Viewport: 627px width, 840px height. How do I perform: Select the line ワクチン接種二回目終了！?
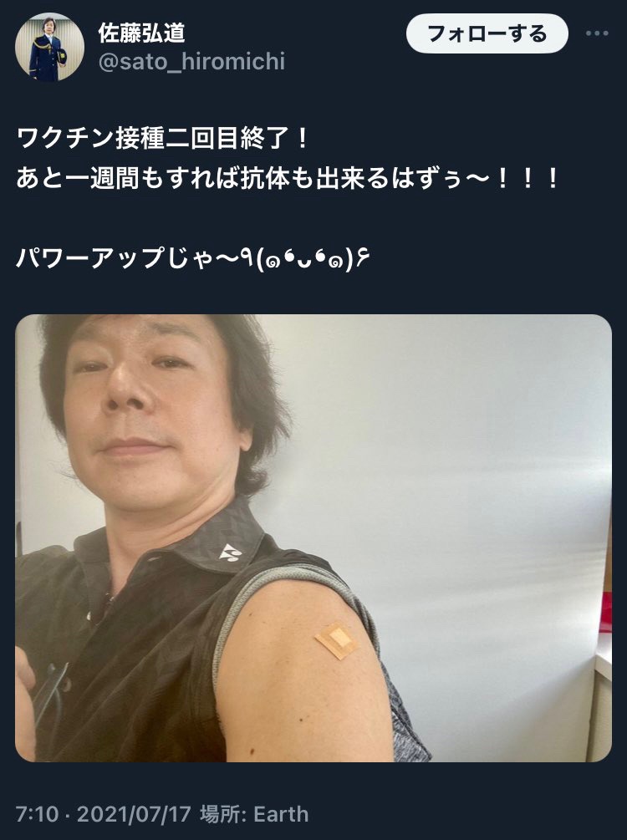point(163,140)
